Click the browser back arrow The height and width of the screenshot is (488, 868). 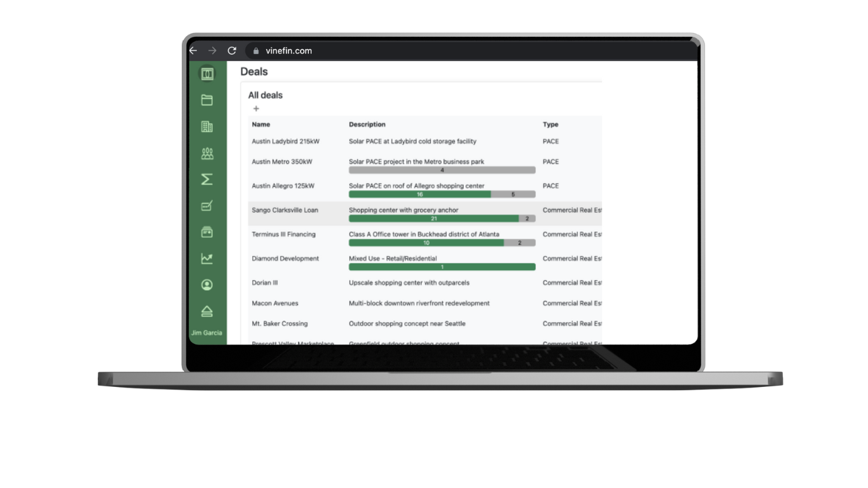pos(193,51)
